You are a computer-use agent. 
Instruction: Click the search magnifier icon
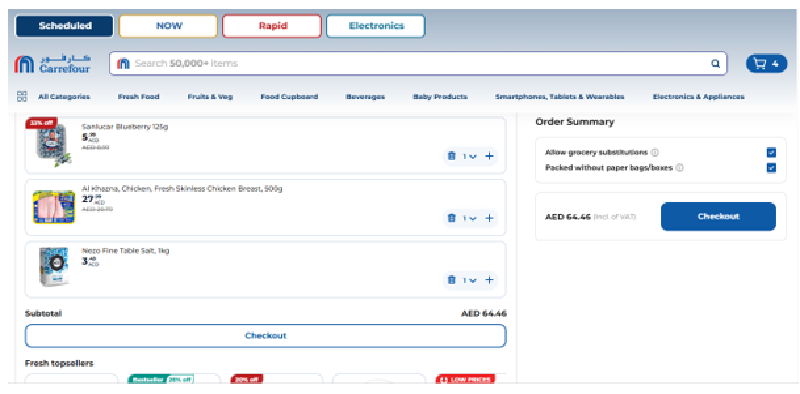[x=716, y=64]
